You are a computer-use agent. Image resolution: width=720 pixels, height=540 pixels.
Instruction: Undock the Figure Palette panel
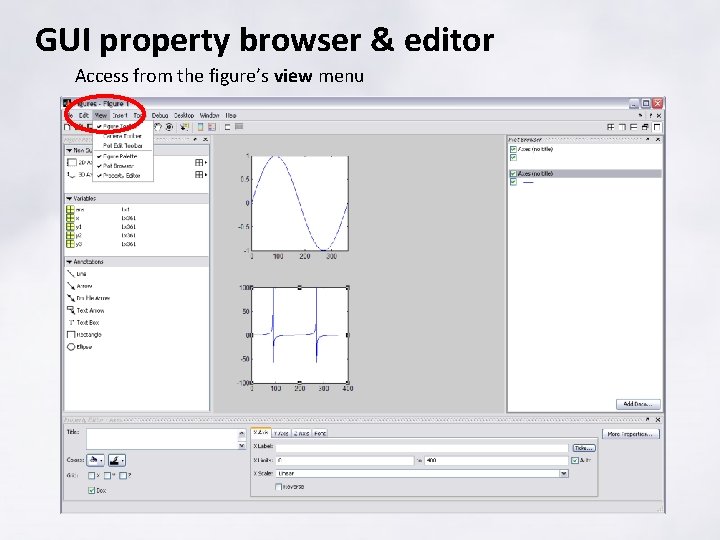click(196, 139)
